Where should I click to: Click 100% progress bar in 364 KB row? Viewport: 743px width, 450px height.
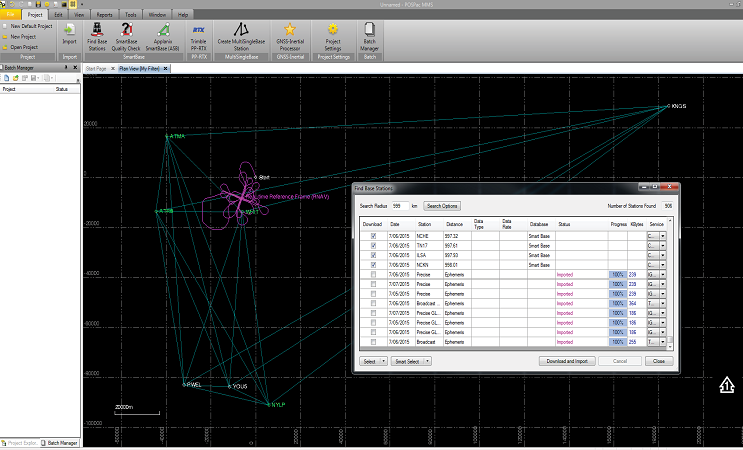click(x=617, y=304)
